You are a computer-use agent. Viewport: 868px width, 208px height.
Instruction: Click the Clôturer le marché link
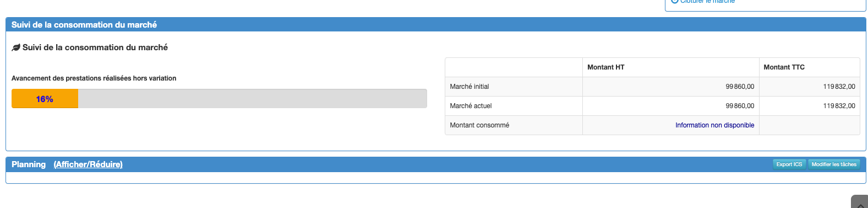click(707, 2)
